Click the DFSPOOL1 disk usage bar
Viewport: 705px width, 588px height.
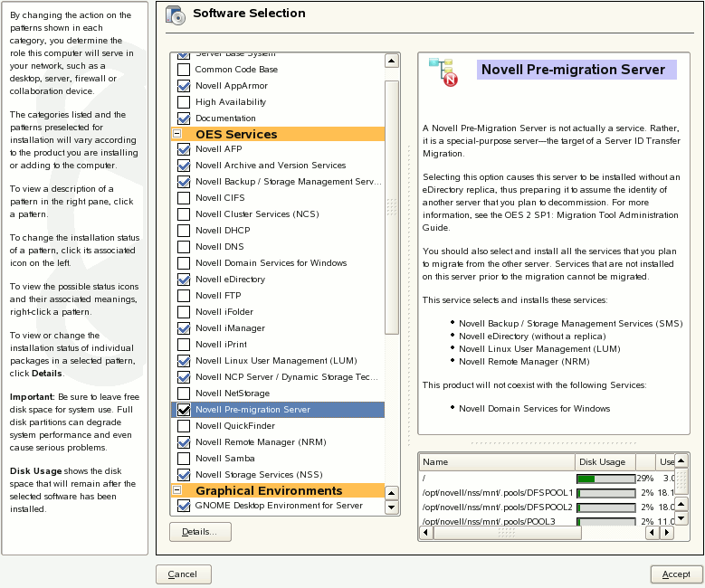click(x=606, y=493)
